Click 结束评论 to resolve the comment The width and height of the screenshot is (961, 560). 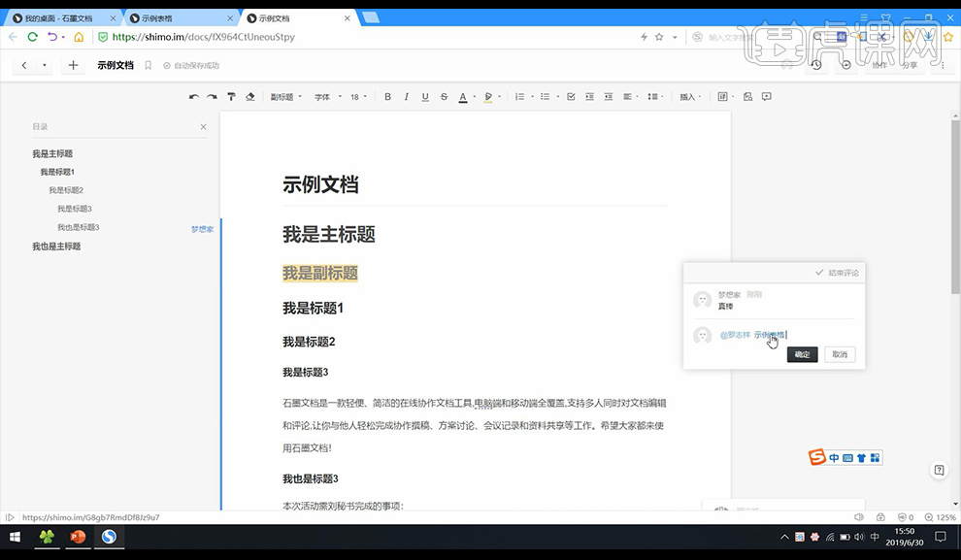[837, 273]
